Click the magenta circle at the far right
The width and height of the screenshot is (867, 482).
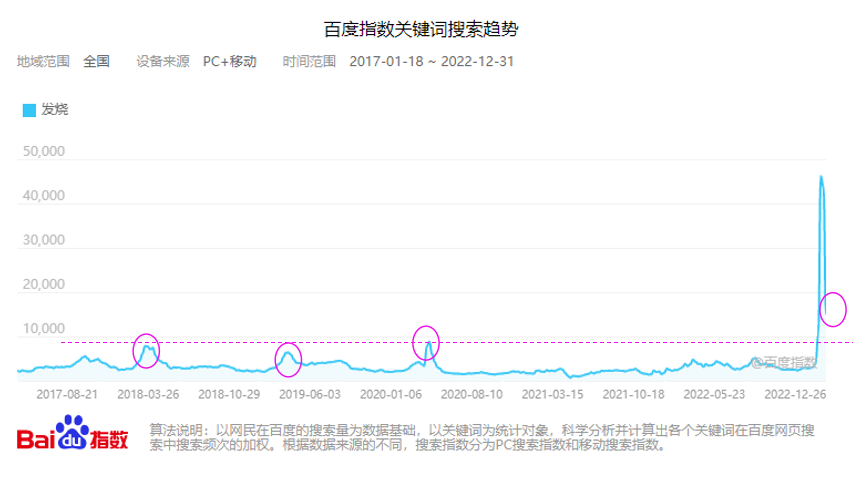pos(833,310)
